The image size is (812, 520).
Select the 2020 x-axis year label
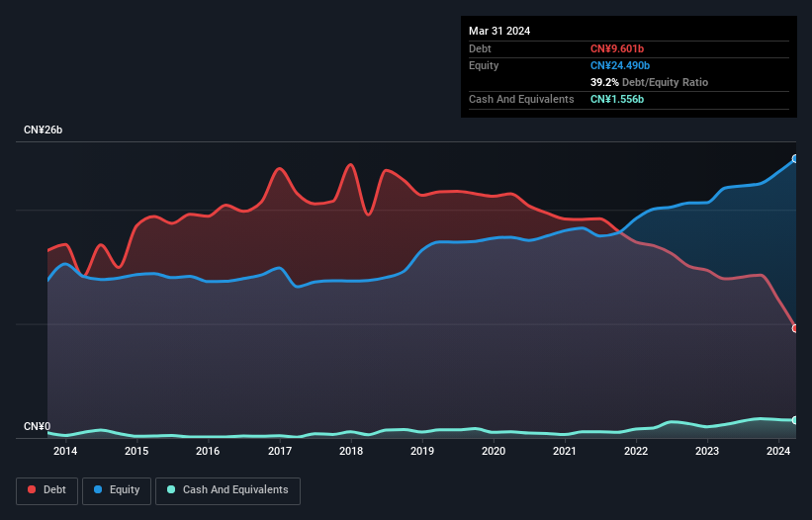point(494,452)
